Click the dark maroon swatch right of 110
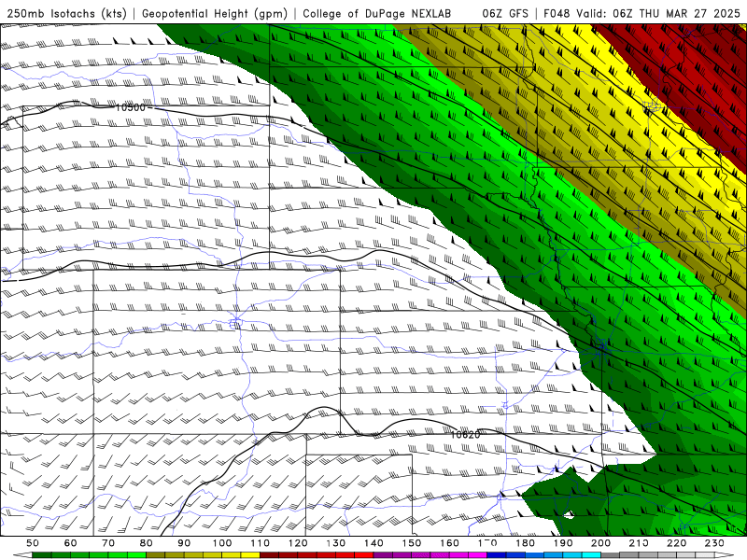This screenshot has height=560, width=747. coord(270,555)
